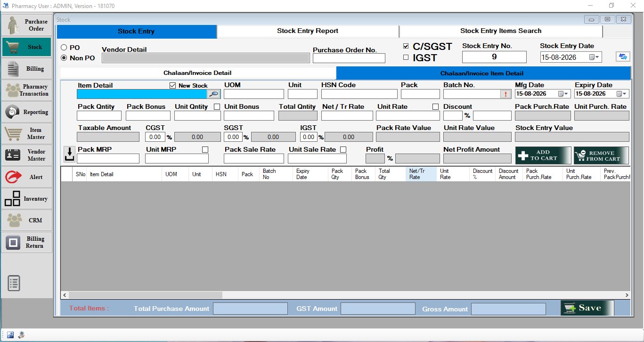Open the Stock Entry Date calendar dropdown
The height and width of the screenshot is (342, 644).
click(597, 57)
